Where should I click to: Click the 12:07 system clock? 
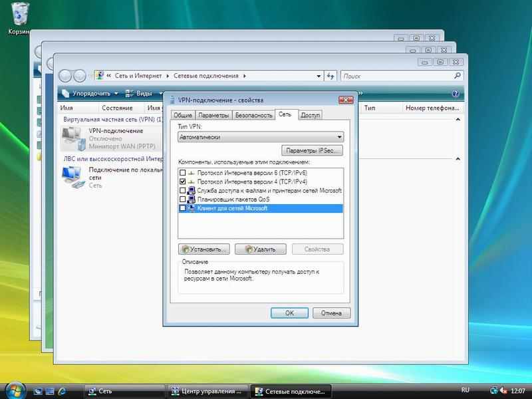coord(518,391)
